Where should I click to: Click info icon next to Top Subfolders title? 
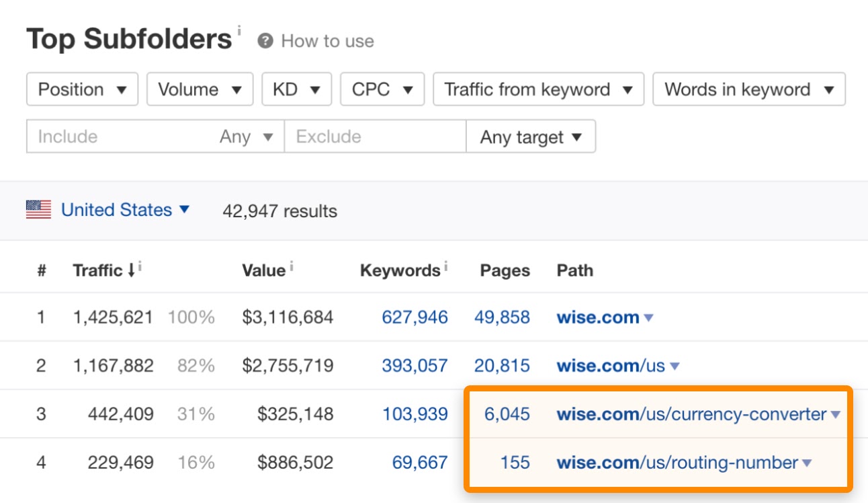click(x=239, y=30)
